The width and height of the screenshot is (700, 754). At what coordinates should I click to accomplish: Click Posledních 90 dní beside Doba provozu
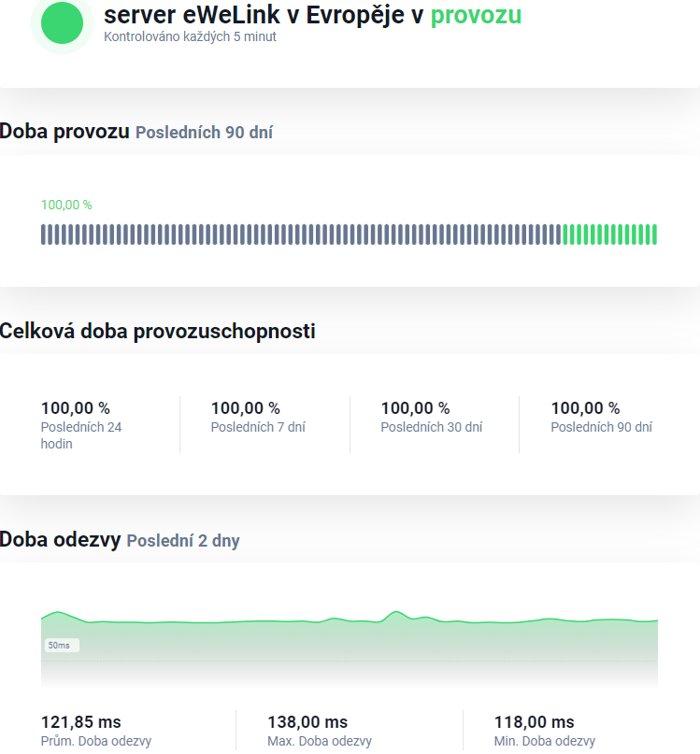tap(204, 133)
